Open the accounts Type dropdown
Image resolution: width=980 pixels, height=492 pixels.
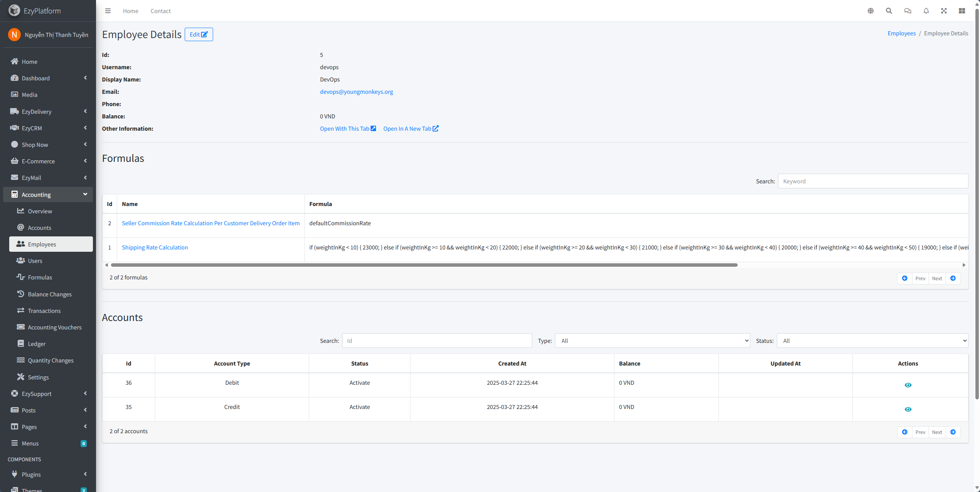coord(652,341)
